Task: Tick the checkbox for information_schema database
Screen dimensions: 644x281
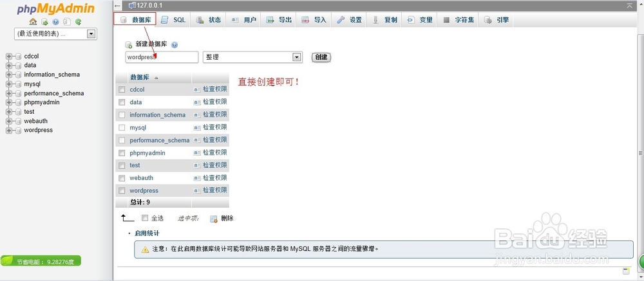Action: (122, 115)
